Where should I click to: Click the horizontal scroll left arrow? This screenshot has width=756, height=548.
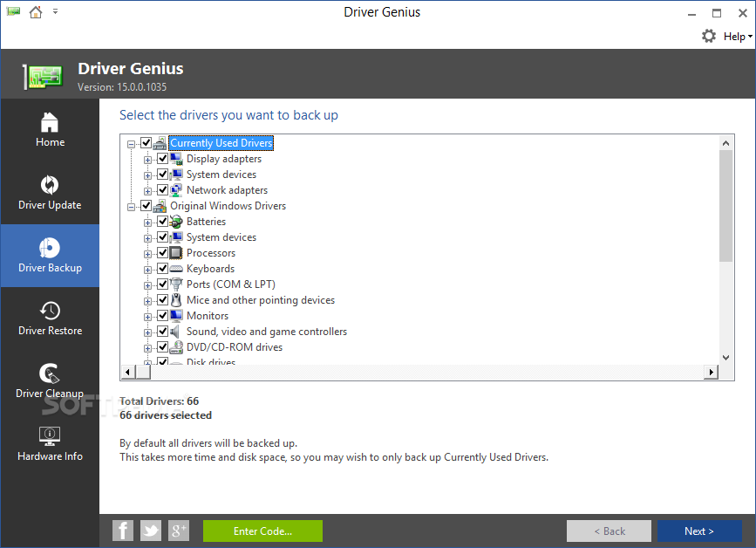[128, 372]
